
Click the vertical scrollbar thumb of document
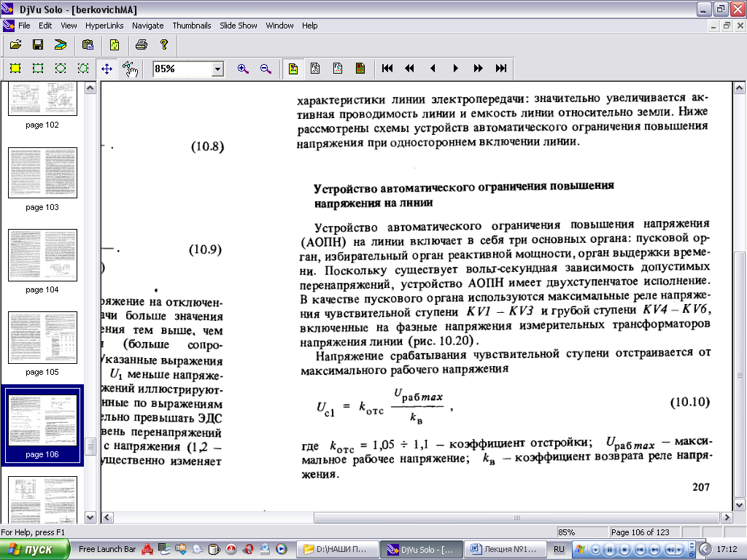(740, 374)
